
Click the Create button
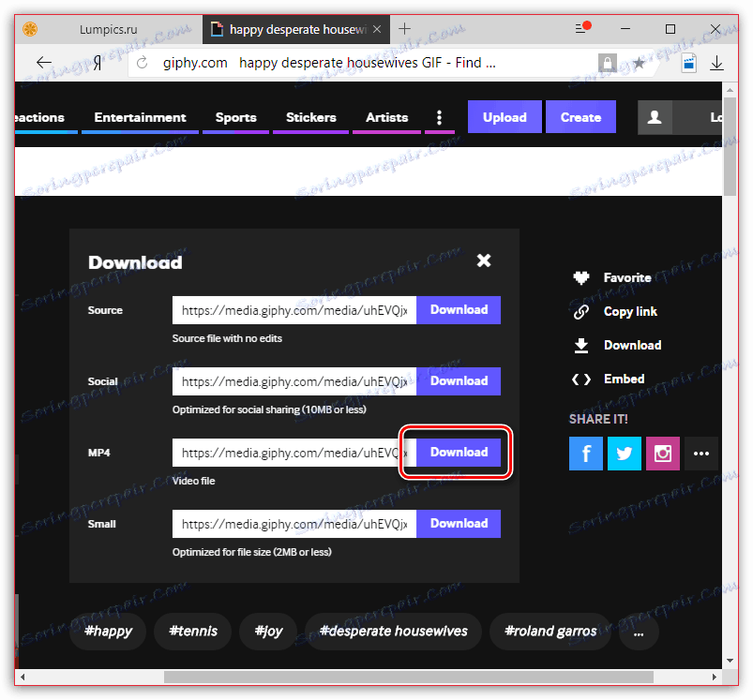[x=580, y=116]
